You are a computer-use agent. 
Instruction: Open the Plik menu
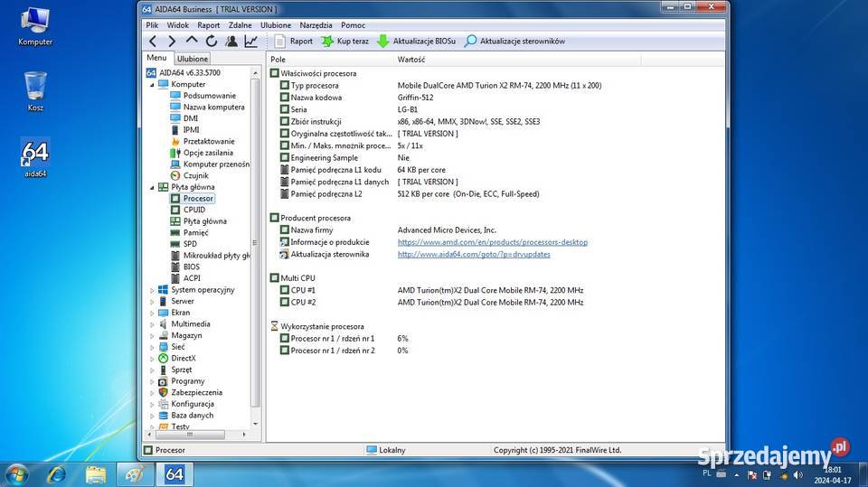152,25
